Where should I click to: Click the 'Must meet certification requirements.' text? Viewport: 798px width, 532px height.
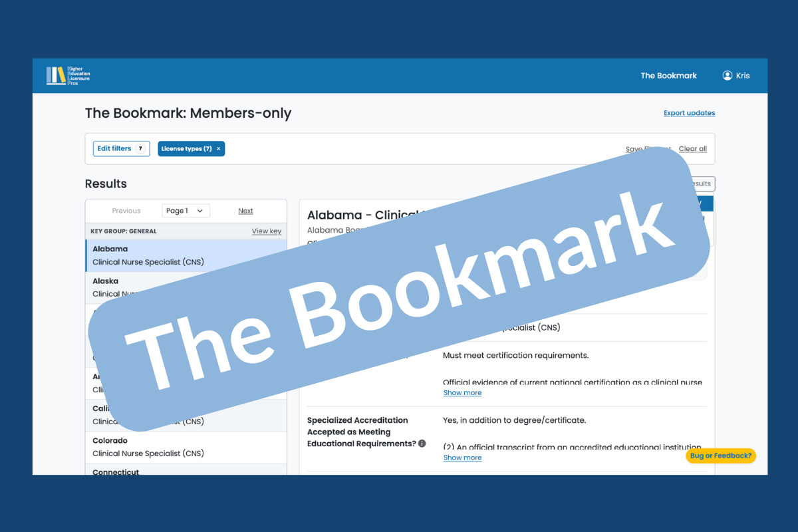click(x=515, y=355)
